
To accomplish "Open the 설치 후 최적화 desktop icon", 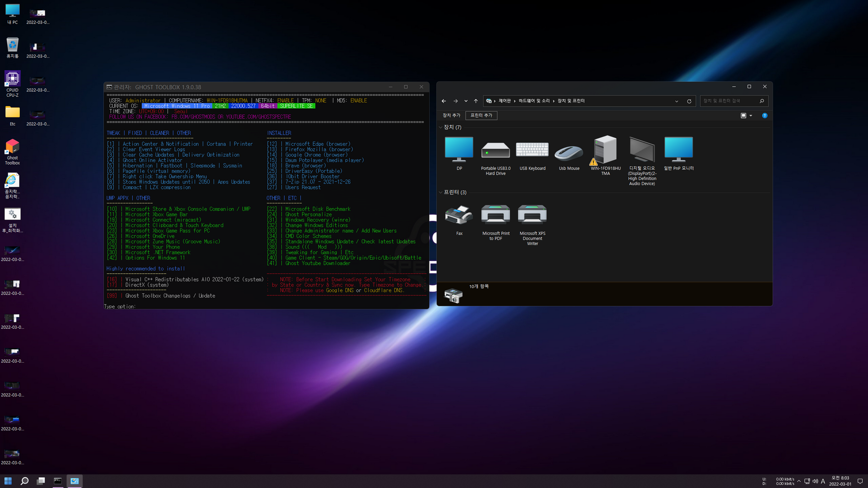I will pos(12,220).
